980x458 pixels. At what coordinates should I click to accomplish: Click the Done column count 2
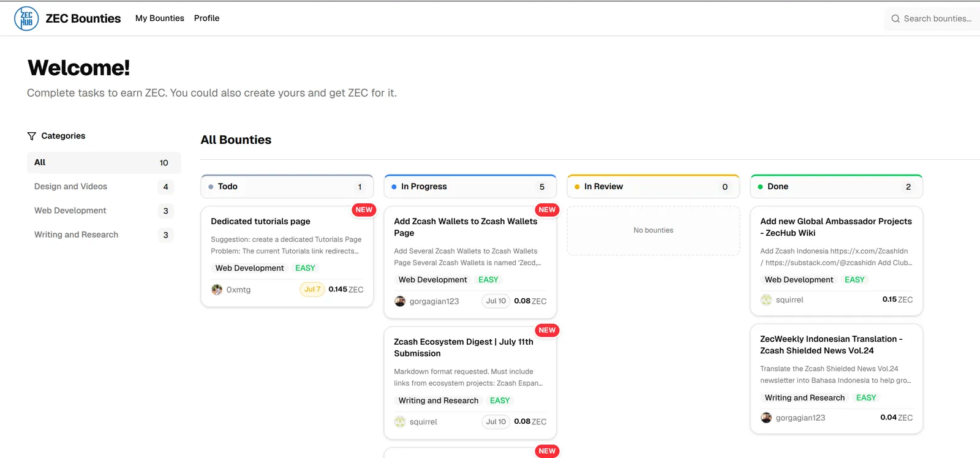click(908, 187)
